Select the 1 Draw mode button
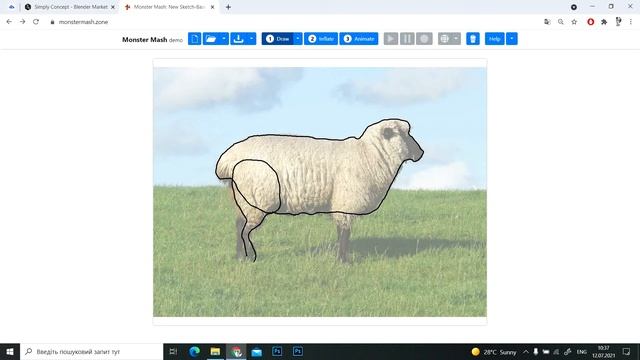 [278, 39]
